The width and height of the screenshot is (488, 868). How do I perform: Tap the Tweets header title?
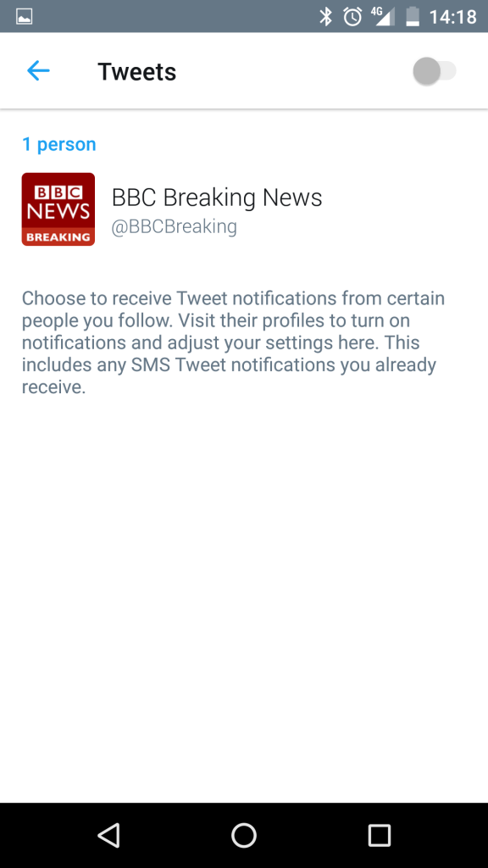tap(136, 71)
